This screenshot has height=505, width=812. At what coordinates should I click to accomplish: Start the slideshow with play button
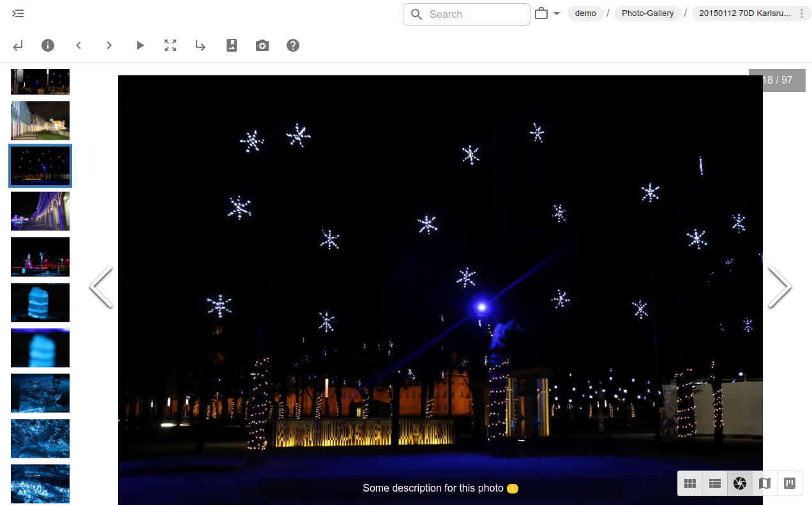point(140,45)
